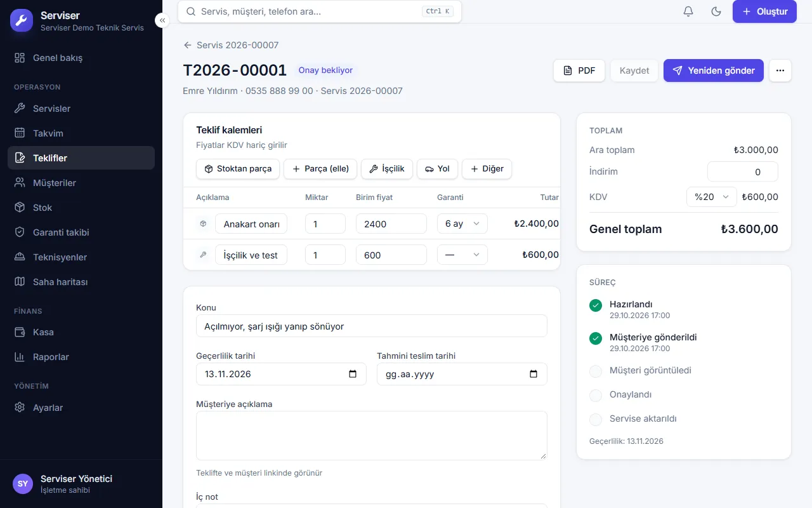Screen dimensions: 812x508
Task: Change the KDV rate %20 dropdown
Action: tap(712, 197)
